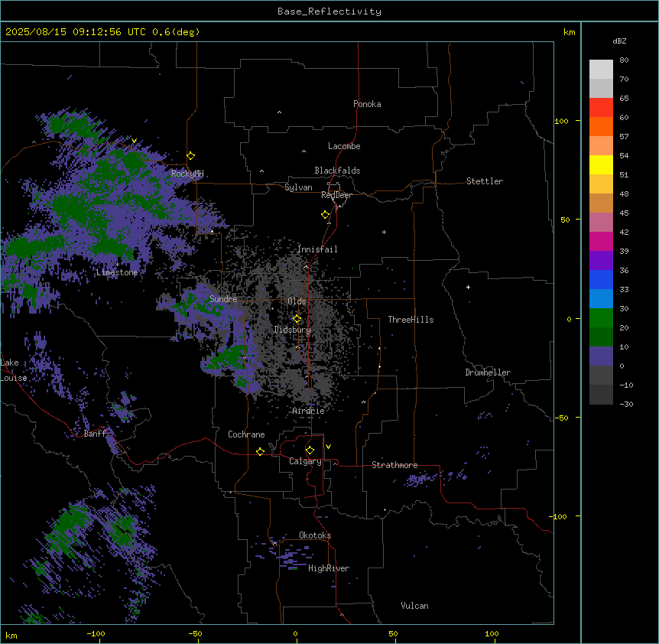Click the 0 tick on the horizontal axis
659x644 pixels.
[295, 634]
